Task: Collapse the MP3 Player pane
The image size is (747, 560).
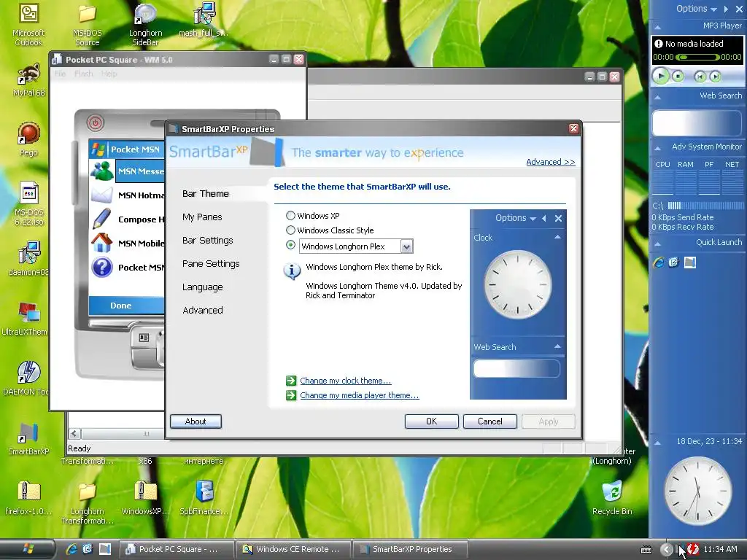Action: click(x=657, y=27)
